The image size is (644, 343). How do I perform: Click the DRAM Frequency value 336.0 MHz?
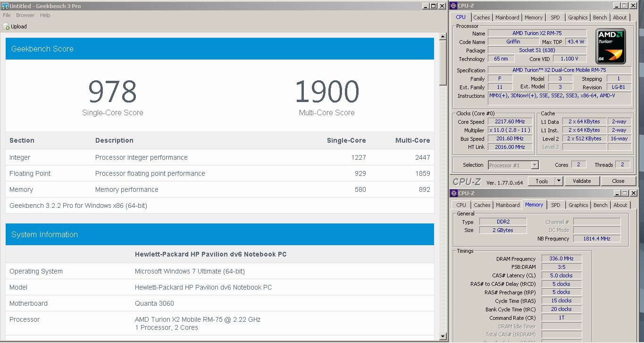[561, 258]
